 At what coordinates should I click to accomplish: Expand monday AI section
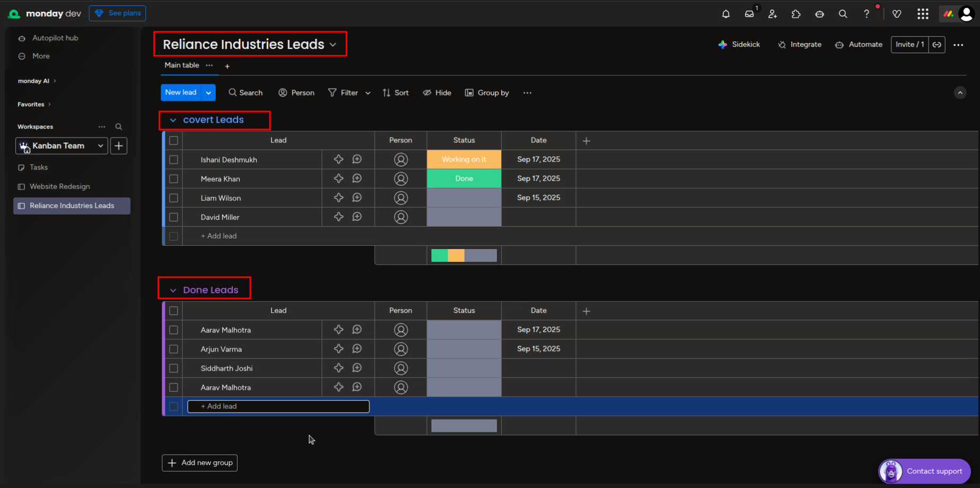point(37,81)
